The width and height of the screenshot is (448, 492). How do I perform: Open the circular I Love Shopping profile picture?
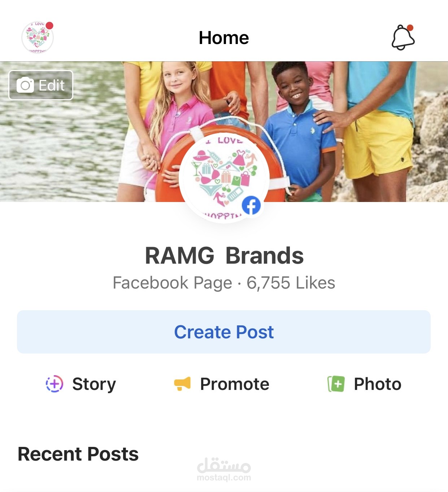224,179
